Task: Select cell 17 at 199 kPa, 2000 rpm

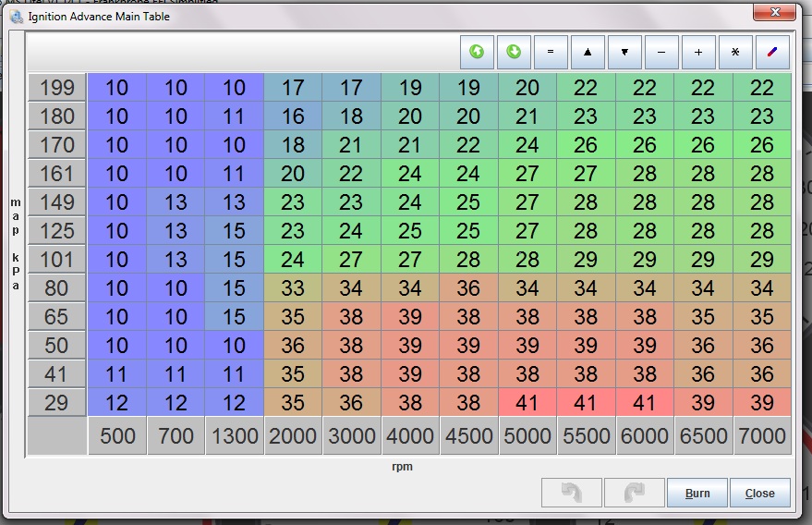Action: (293, 88)
